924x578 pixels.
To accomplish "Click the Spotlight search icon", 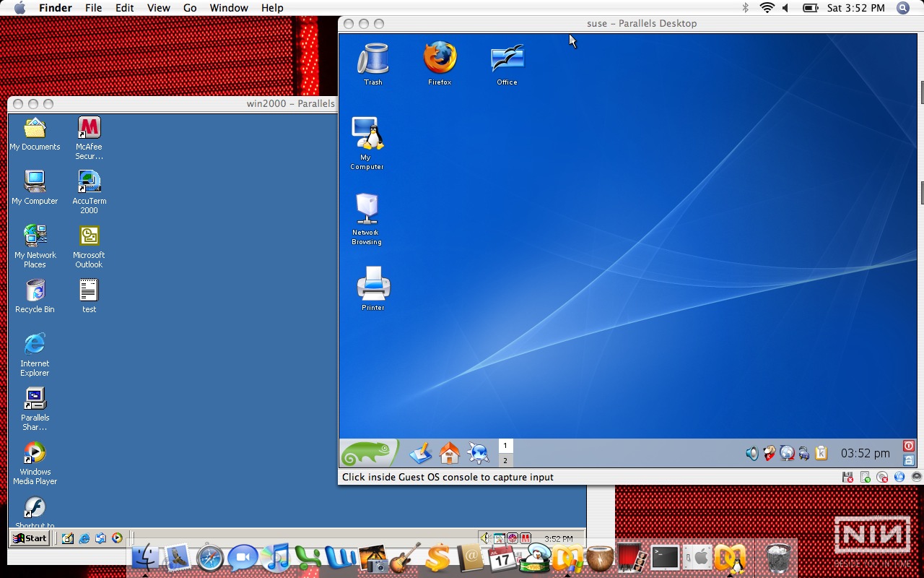I will [903, 8].
